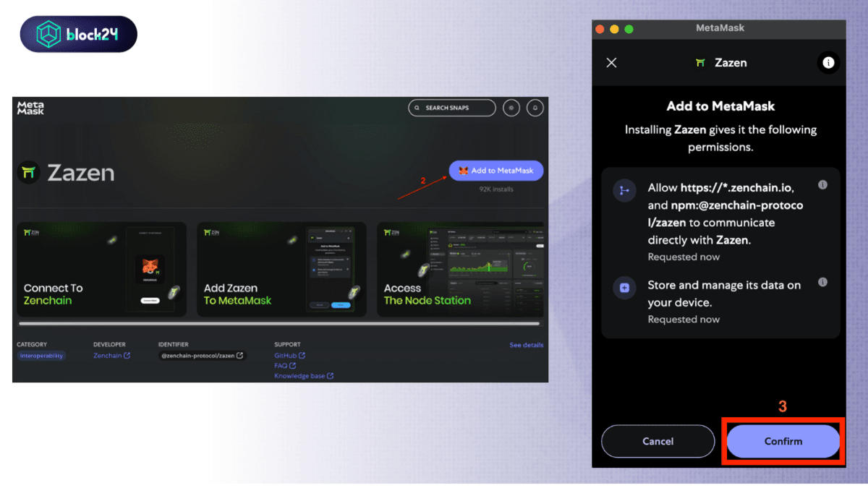Viewport: 868px width, 488px height.
Task: Click the info icon in the popup header
Action: point(828,63)
